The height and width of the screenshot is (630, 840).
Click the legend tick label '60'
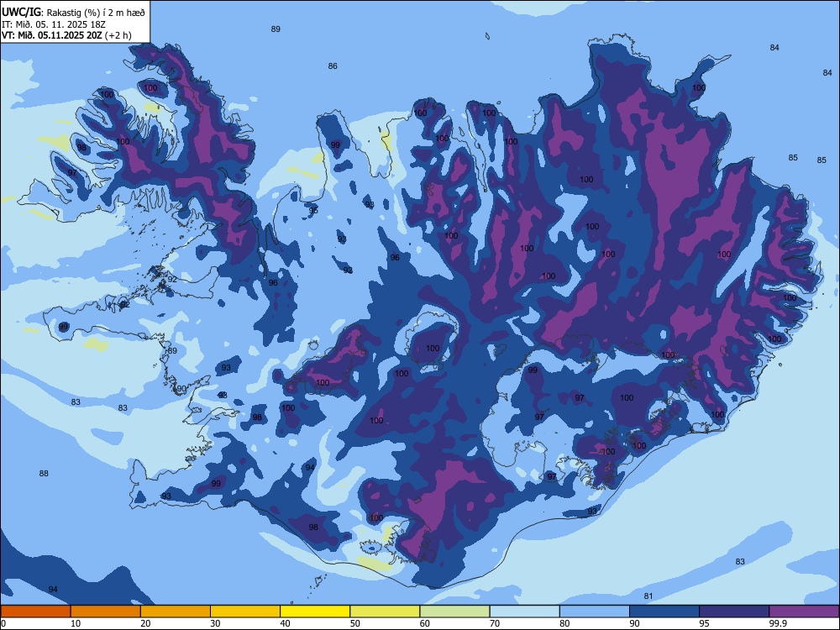pos(425,623)
